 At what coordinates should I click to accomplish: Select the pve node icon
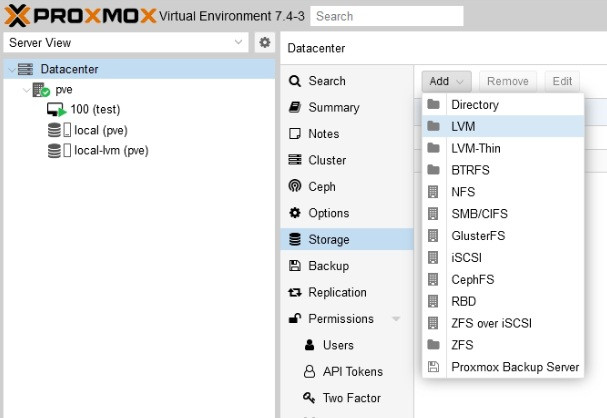[41, 90]
